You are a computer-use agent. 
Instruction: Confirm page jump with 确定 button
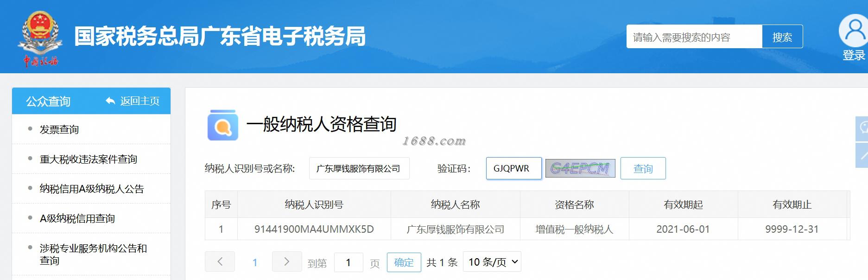404,262
